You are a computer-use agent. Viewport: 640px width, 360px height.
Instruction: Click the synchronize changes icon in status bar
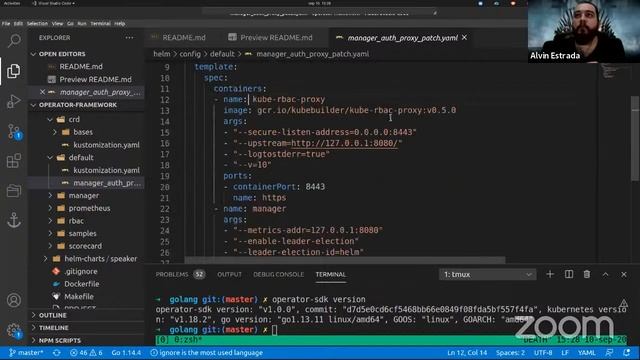point(57,353)
